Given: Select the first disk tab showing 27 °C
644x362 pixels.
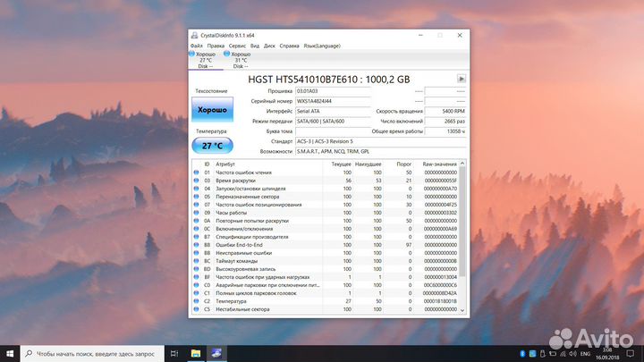Looking at the screenshot, I should pyautogui.click(x=206, y=60).
